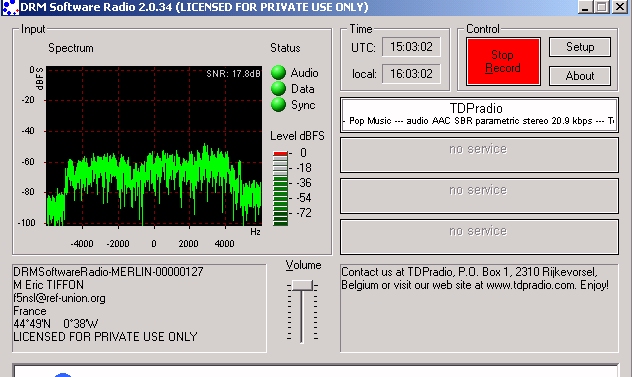Click the last 'no service' slot
Image resolution: width=632 pixels, height=377 pixels.
[479, 237]
